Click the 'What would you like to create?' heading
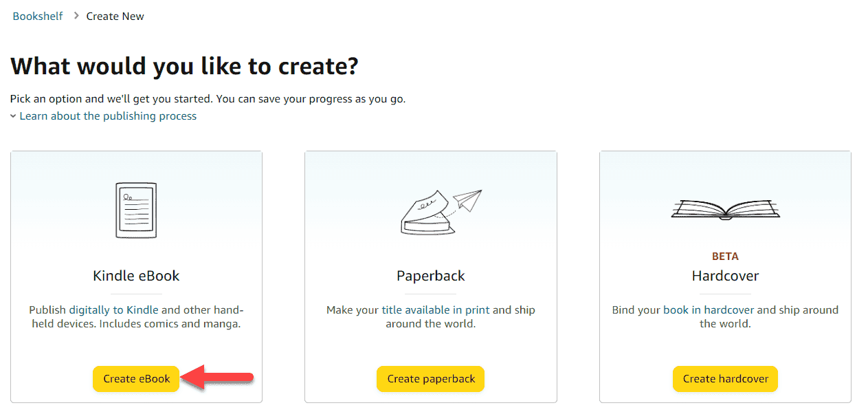 (x=184, y=66)
